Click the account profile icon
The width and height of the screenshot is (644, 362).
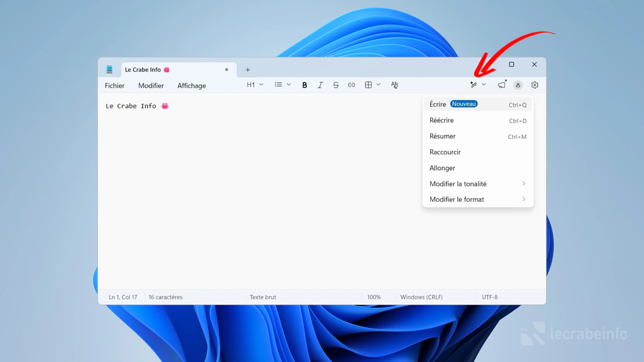(518, 85)
